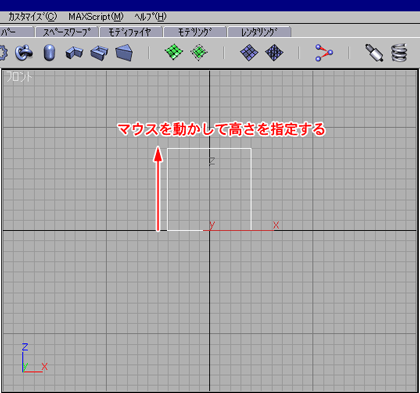Select the first blue patch grid icon

tap(249, 53)
